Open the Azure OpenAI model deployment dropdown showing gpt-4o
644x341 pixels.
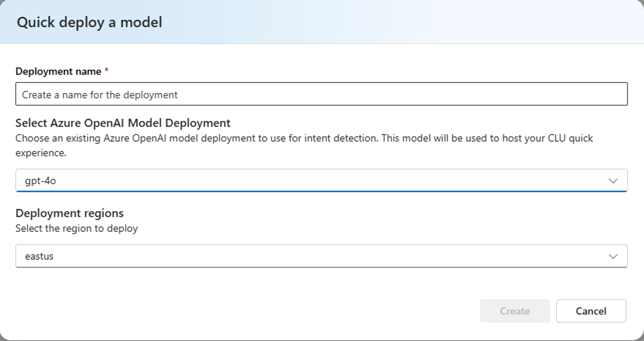click(x=321, y=180)
